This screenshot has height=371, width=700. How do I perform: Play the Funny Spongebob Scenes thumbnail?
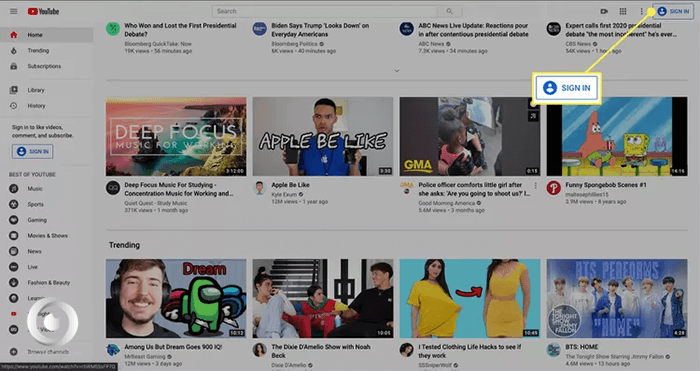pyautogui.click(x=617, y=137)
